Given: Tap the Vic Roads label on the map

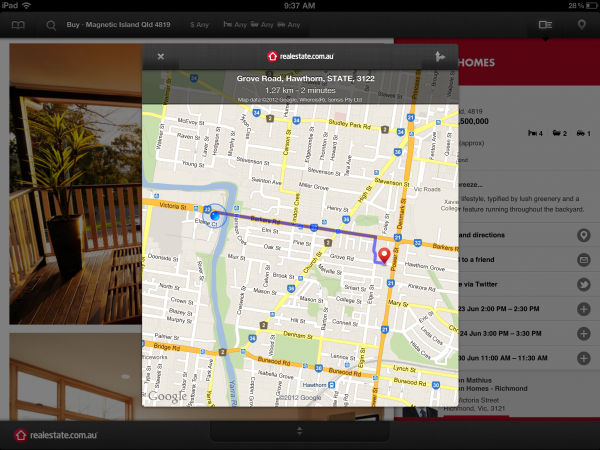Looking at the screenshot, I should coord(427,189).
